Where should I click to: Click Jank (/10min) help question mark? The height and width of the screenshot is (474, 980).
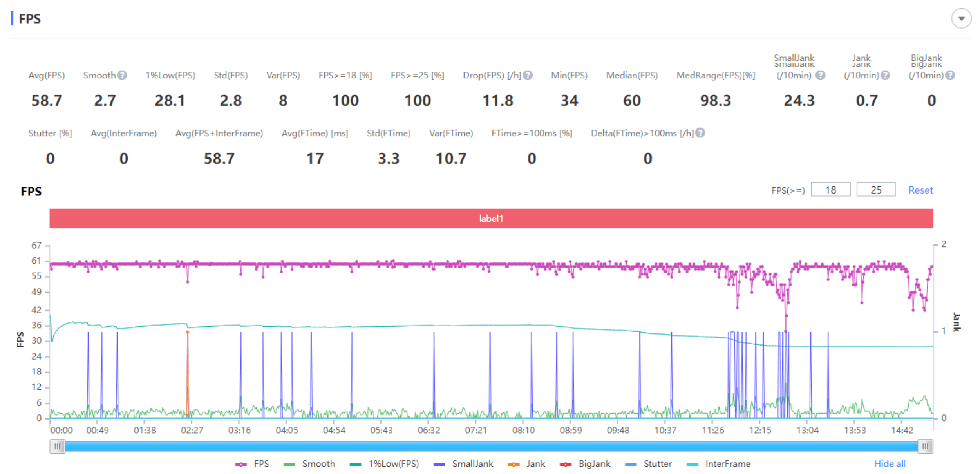(885, 75)
